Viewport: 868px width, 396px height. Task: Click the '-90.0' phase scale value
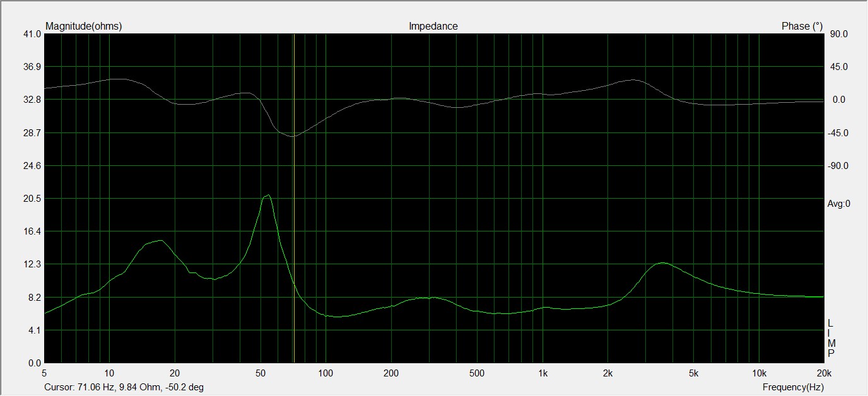point(838,166)
